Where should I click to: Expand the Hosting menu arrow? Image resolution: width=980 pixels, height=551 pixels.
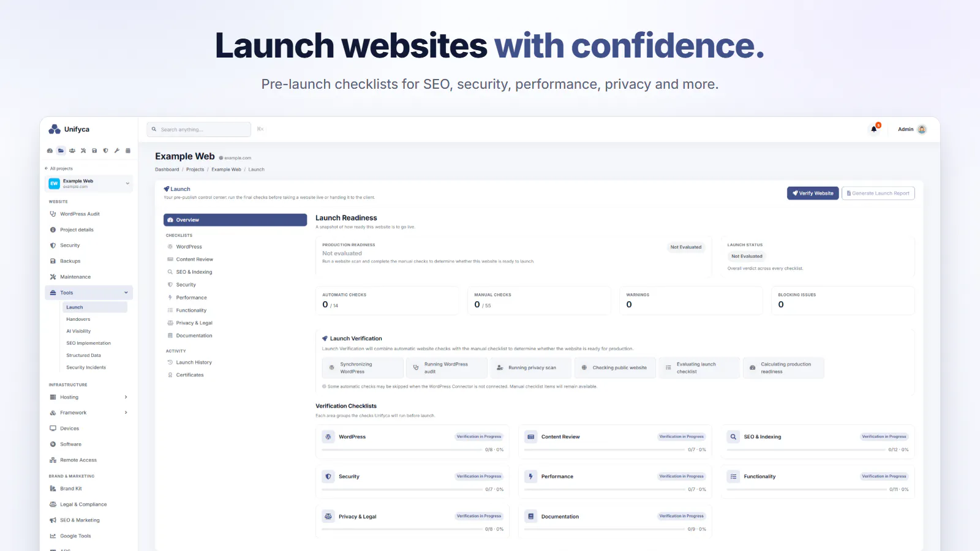pyautogui.click(x=126, y=397)
